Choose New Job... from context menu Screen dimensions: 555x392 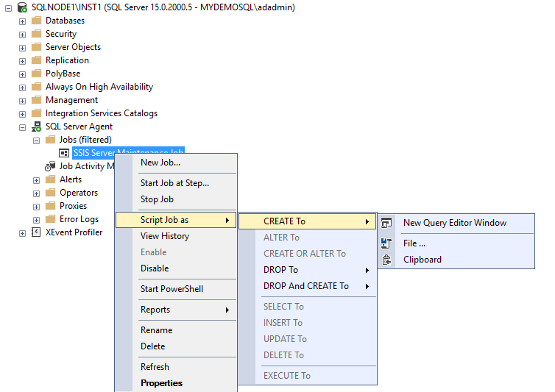pyautogui.click(x=176, y=163)
